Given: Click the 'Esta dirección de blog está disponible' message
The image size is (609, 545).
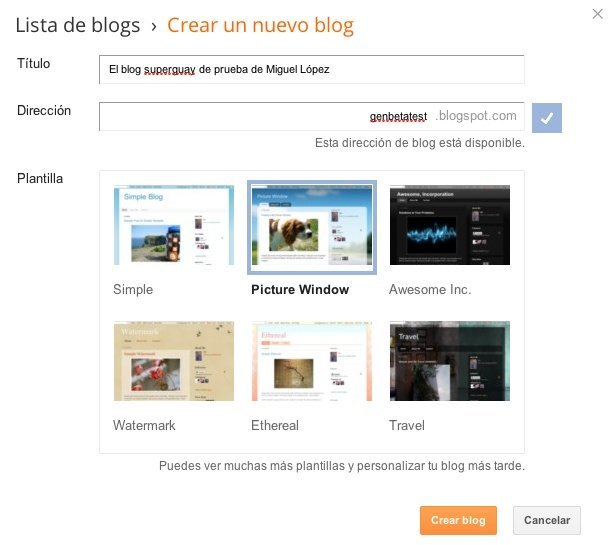Looking at the screenshot, I should coord(420,143).
